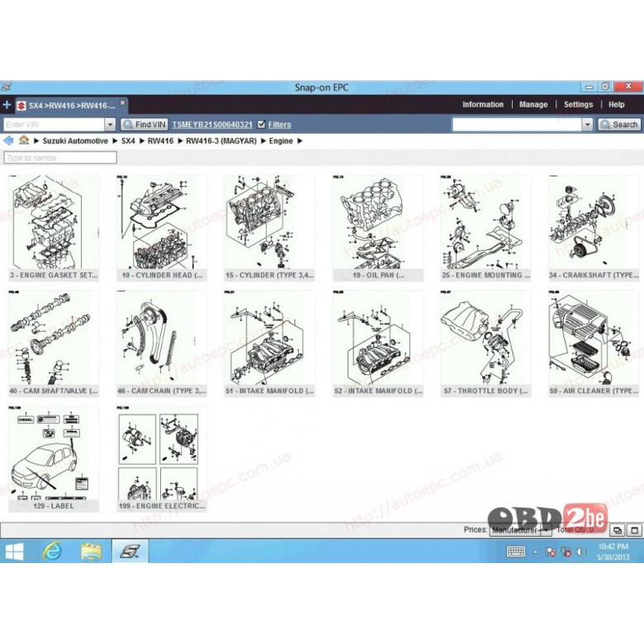Open 19 - Oil Pan diagram
Screen dimensions: 644x644
click(x=378, y=229)
